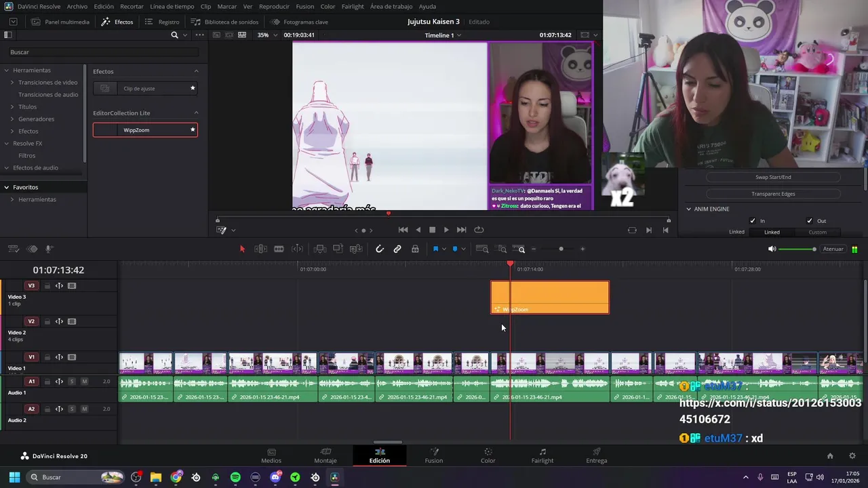The image size is (868, 488).
Task: Open the Medios page tab
Action: (271, 455)
